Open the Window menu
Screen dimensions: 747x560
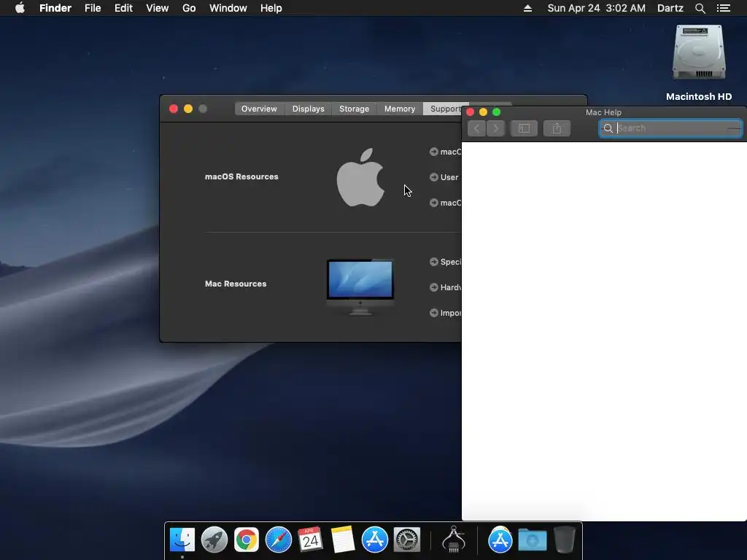click(228, 8)
